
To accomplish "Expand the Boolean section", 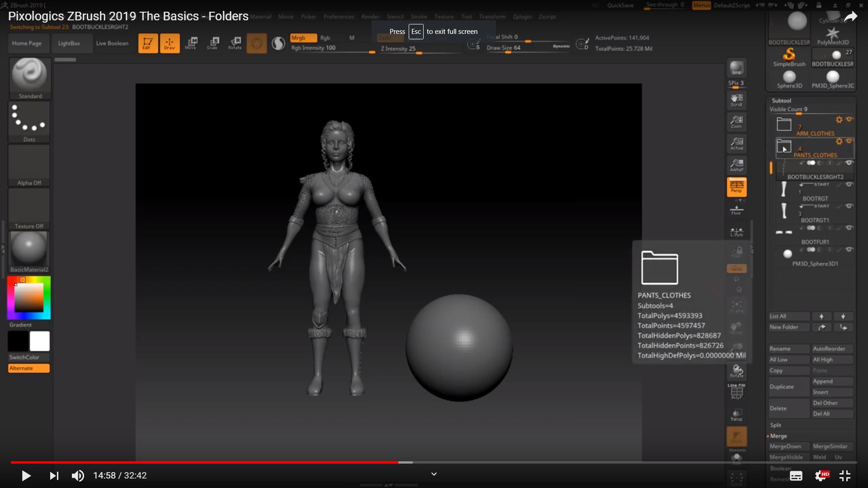I will (781, 469).
